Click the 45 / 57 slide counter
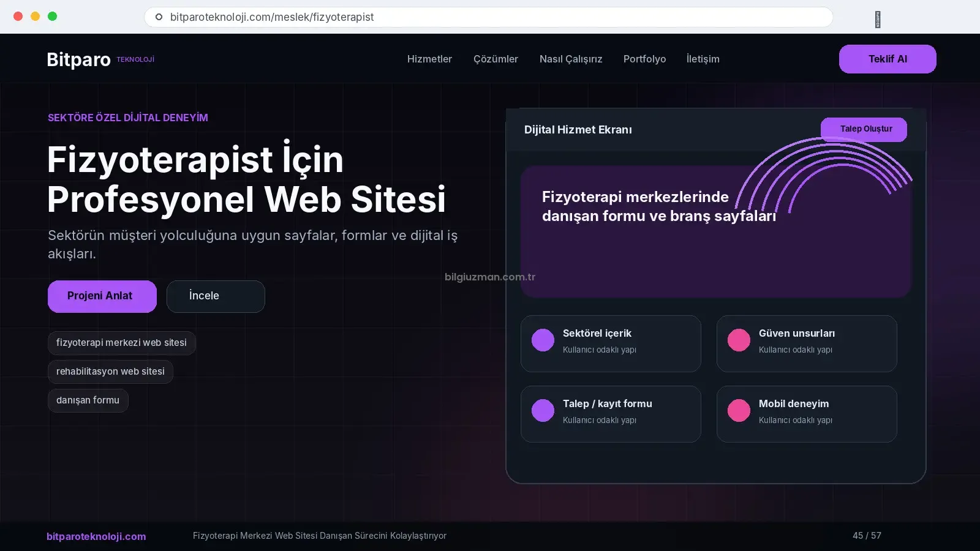Image resolution: width=980 pixels, height=551 pixels. click(x=867, y=536)
